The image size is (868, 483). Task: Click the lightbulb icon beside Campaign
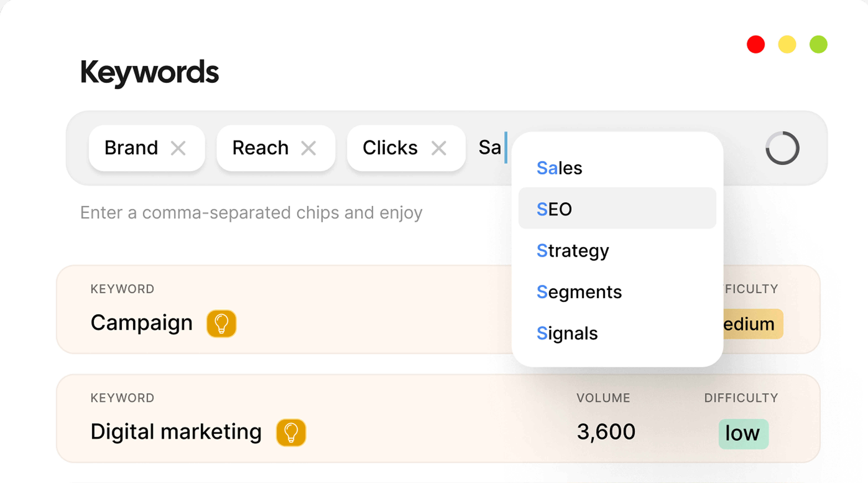(221, 324)
